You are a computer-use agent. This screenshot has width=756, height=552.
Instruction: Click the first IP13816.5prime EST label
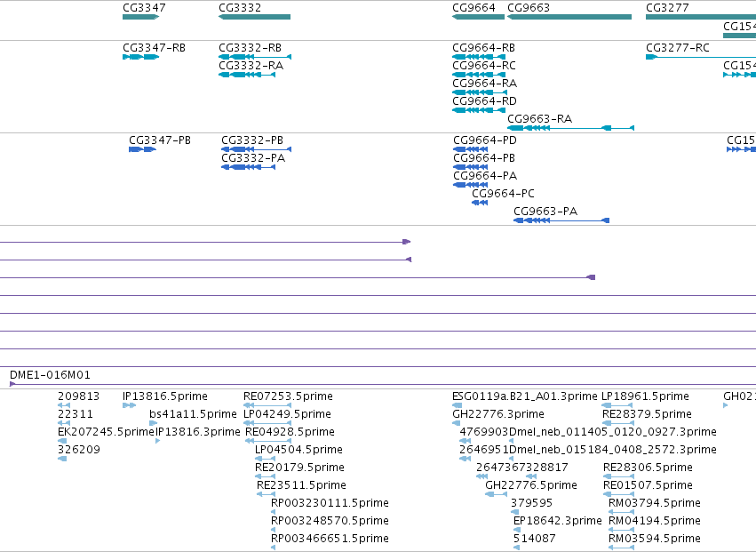tap(165, 396)
